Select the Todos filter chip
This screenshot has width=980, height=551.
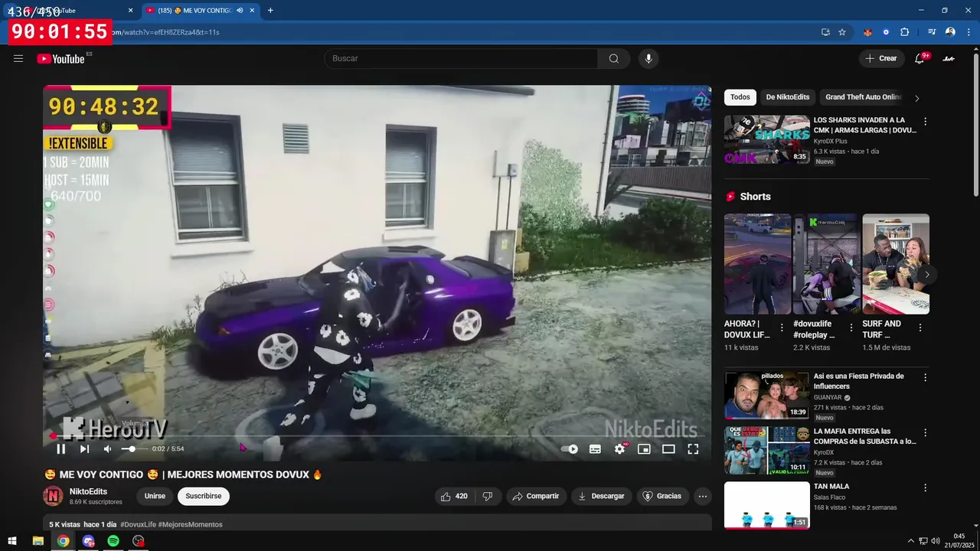[740, 97]
